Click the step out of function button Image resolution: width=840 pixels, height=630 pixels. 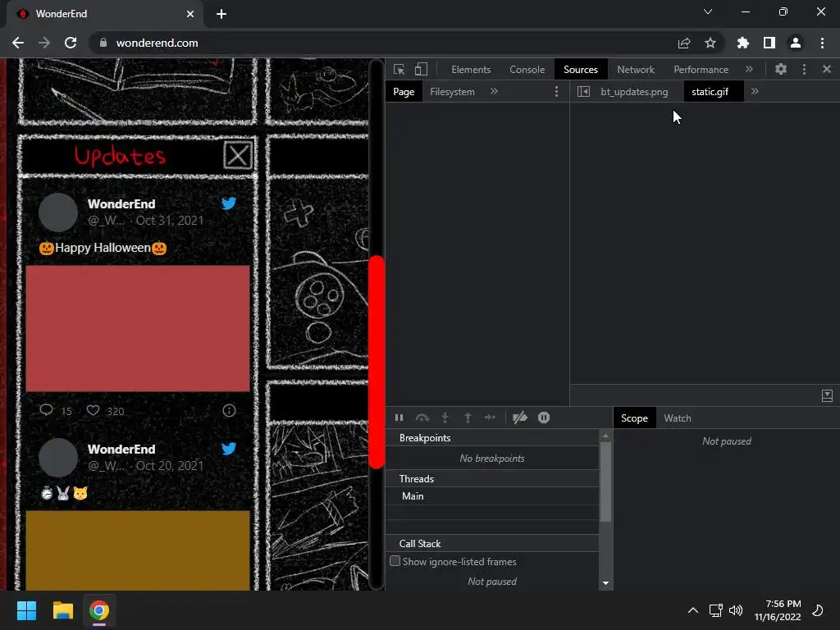click(x=468, y=418)
